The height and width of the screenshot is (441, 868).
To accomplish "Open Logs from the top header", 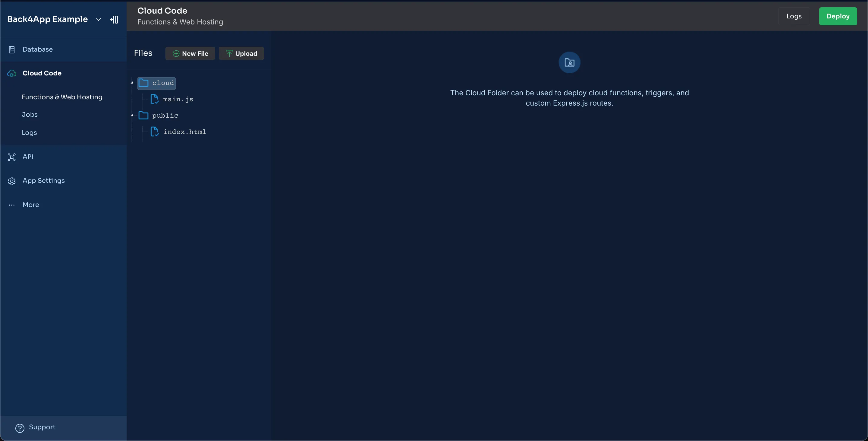I will click(x=794, y=16).
